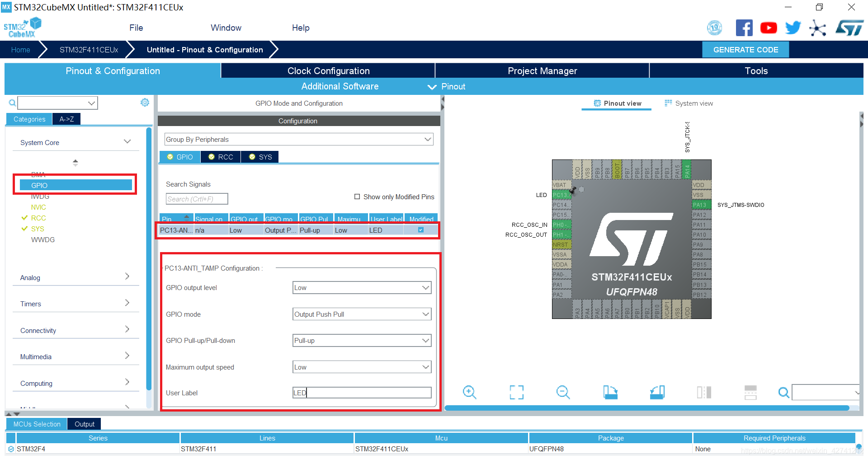Screen dimensions: 868x459
Task: Click the PC13 pin on the chip
Action: pos(562,195)
